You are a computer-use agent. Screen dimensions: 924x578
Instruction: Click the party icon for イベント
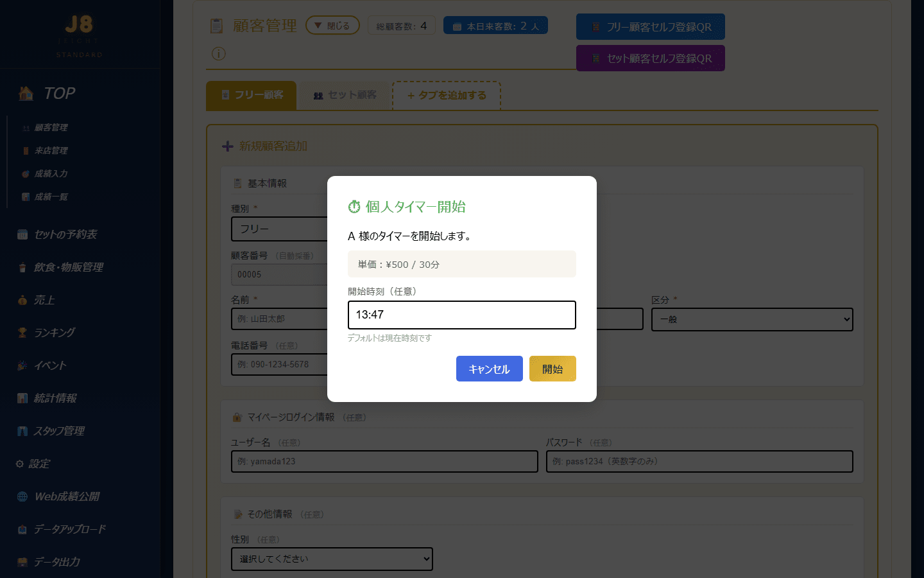click(22, 365)
